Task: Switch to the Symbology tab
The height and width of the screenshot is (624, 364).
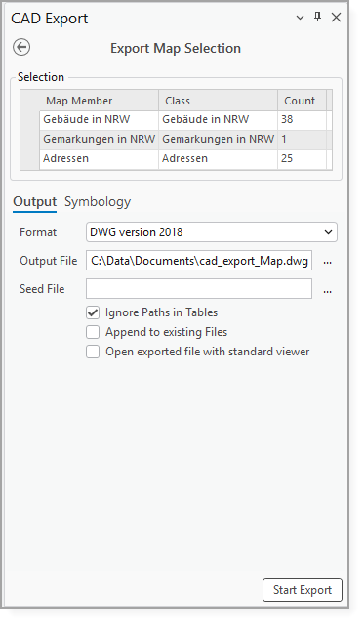Action: pos(98,202)
